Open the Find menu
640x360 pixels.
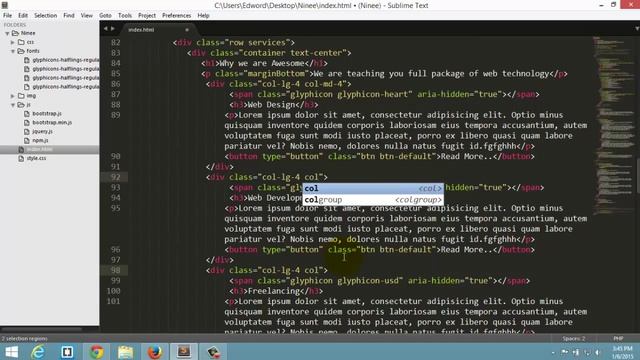[69, 16]
